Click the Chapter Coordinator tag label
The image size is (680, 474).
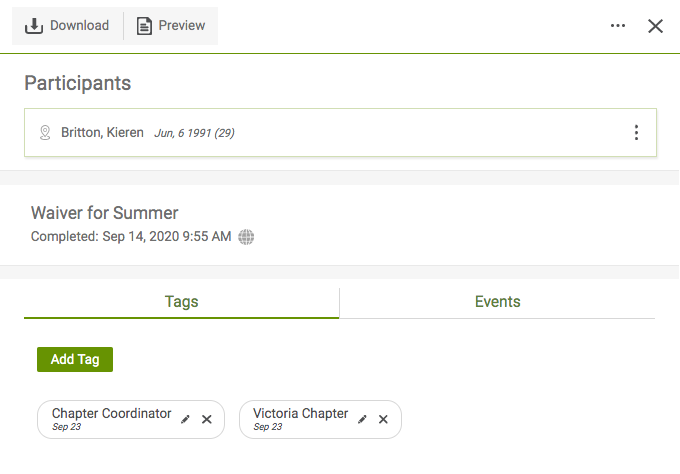coord(111,414)
